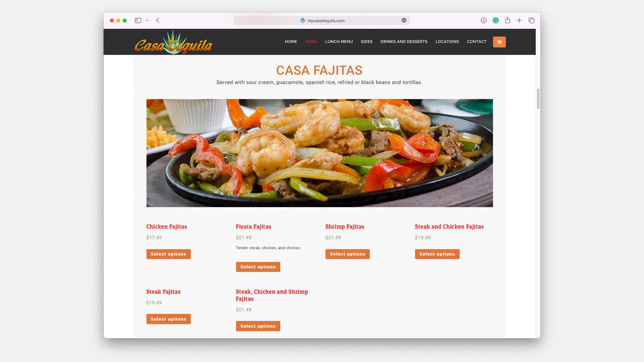
Task: Click the page options ellipsis in address bar
Action: 404,20
